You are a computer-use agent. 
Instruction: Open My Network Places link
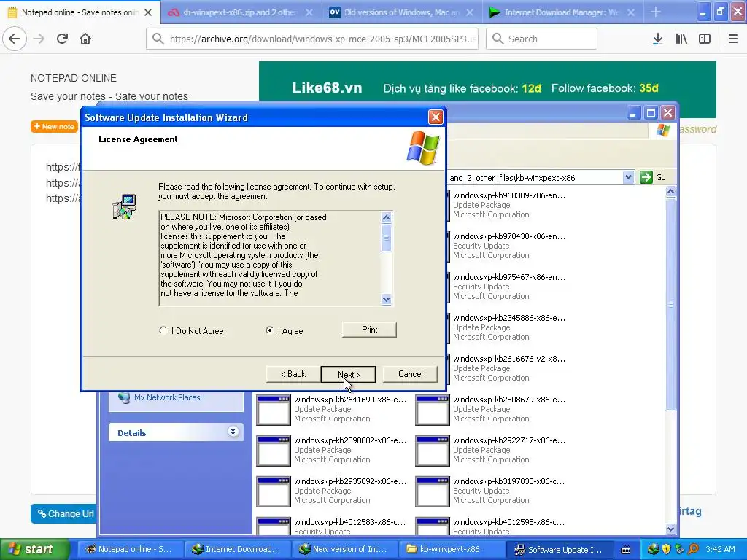(167, 397)
